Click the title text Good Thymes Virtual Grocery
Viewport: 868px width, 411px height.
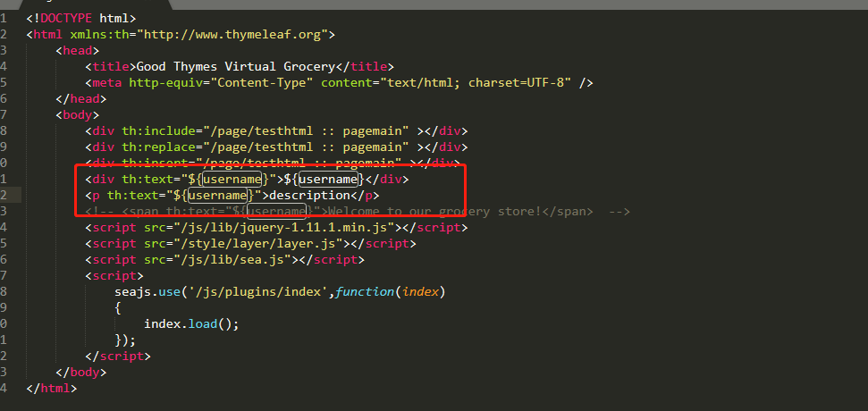236,67
